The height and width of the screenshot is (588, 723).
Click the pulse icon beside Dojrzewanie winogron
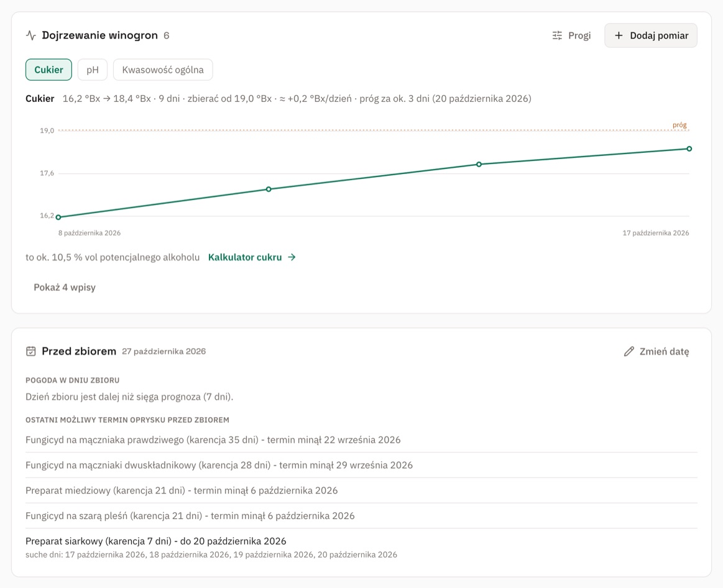31,35
